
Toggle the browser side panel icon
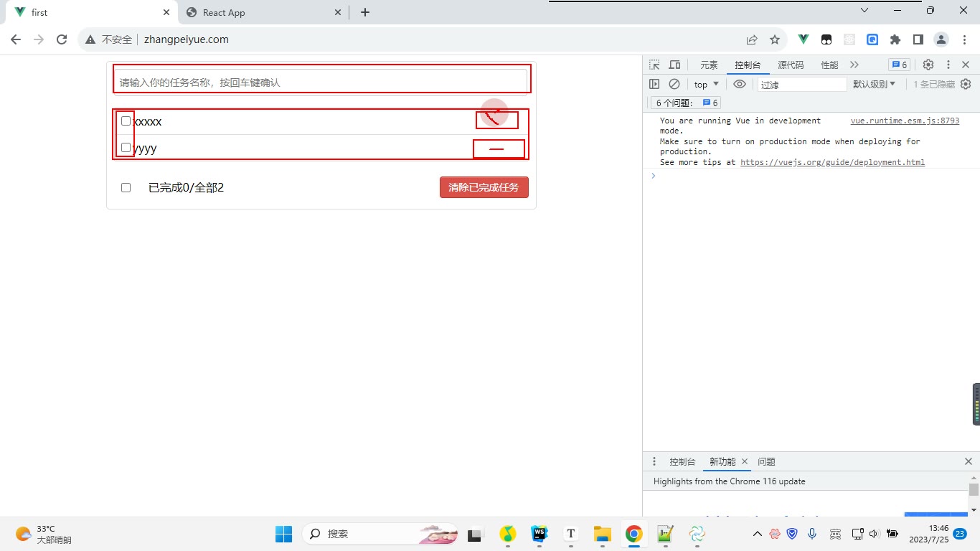click(918, 39)
